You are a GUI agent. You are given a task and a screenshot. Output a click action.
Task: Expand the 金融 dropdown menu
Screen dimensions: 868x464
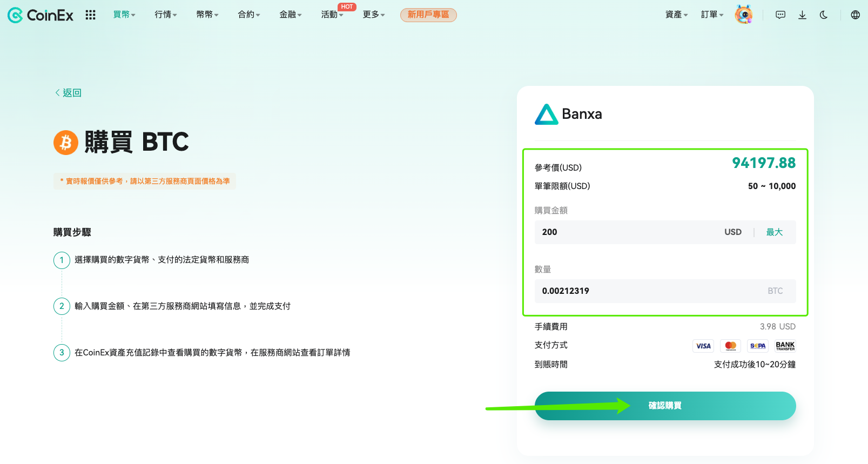point(291,15)
